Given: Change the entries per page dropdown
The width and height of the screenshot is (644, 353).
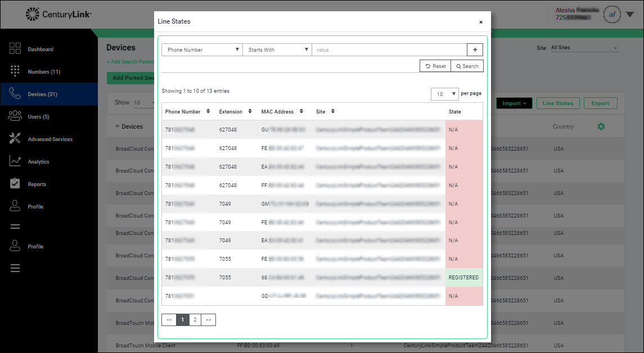Looking at the screenshot, I should (444, 94).
